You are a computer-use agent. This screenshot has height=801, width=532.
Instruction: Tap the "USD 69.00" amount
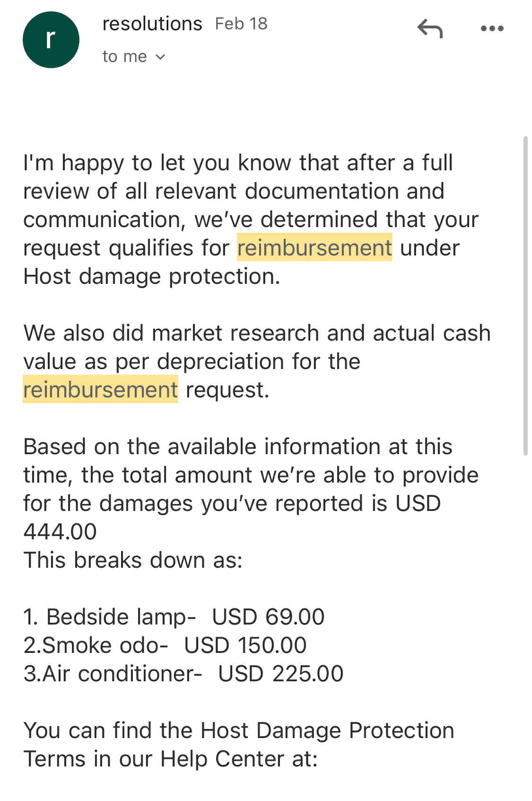(268, 617)
